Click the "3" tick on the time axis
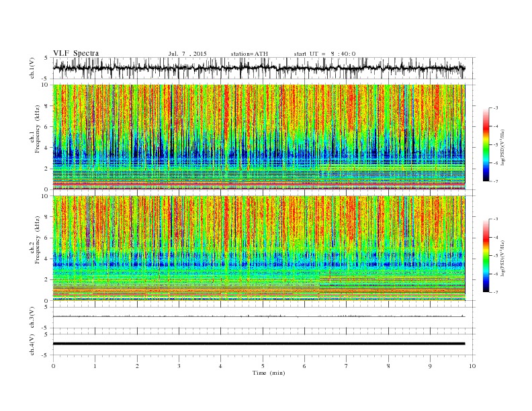 (x=179, y=366)
